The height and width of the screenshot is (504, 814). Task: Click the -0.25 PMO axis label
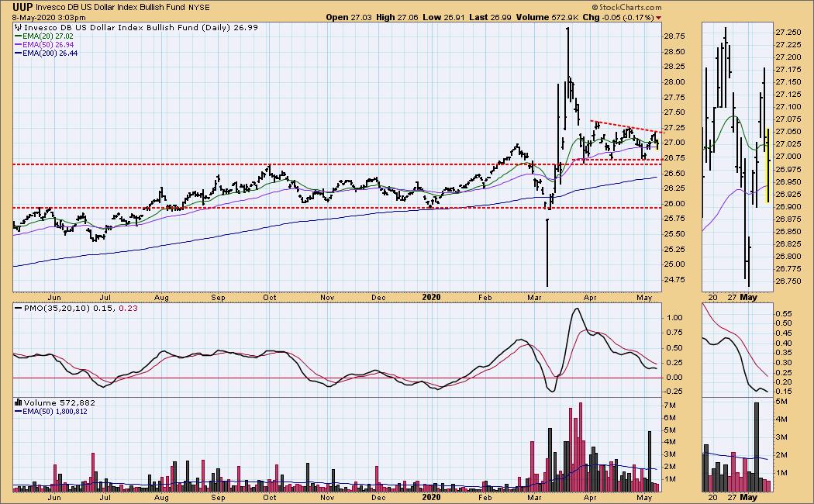click(x=674, y=392)
